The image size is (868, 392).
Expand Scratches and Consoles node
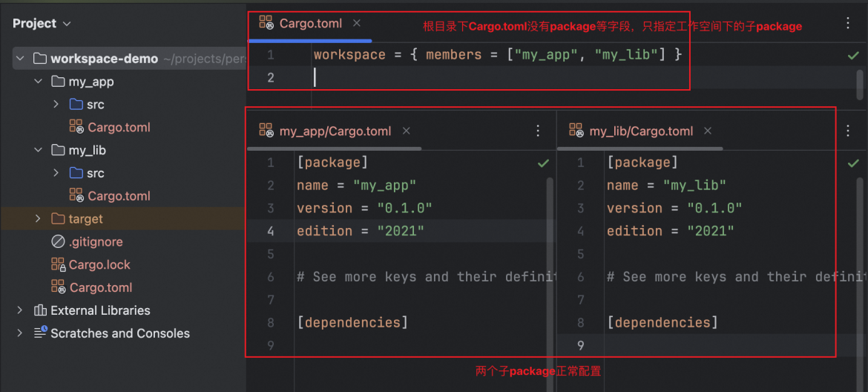click(x=21, y=333)
